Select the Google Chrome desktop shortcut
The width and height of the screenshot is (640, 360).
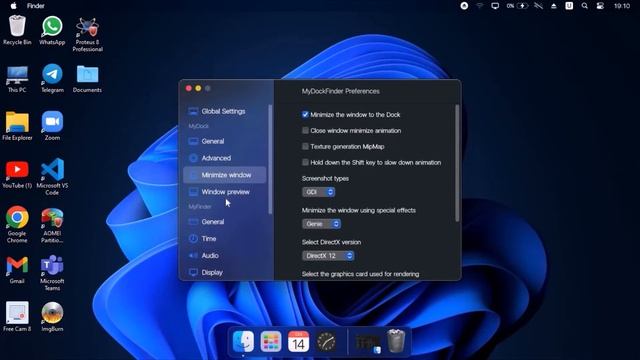(x=17, y=224)
